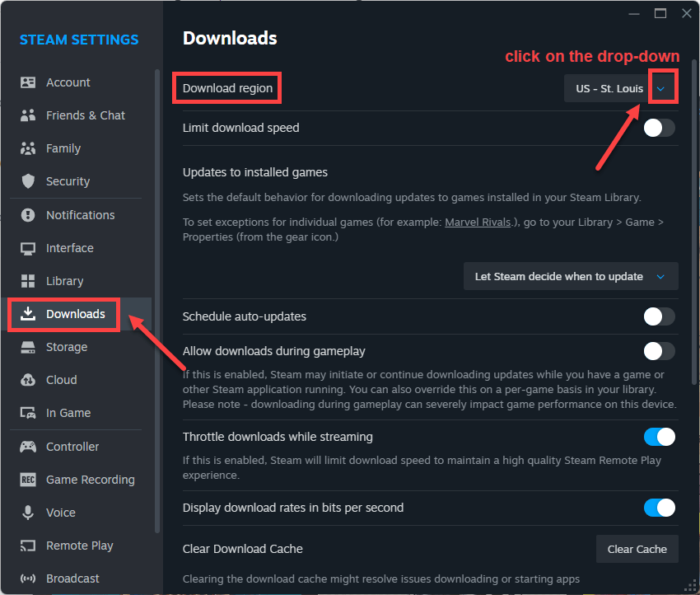Select the Security shield icon
This screenshot has width=700, height=595.
[28, 181]
